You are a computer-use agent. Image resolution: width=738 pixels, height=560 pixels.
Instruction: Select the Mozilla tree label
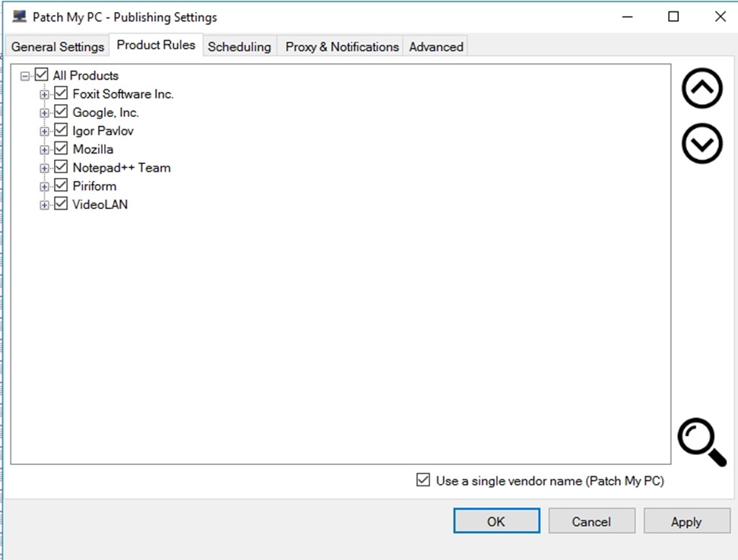pos(93,149)
